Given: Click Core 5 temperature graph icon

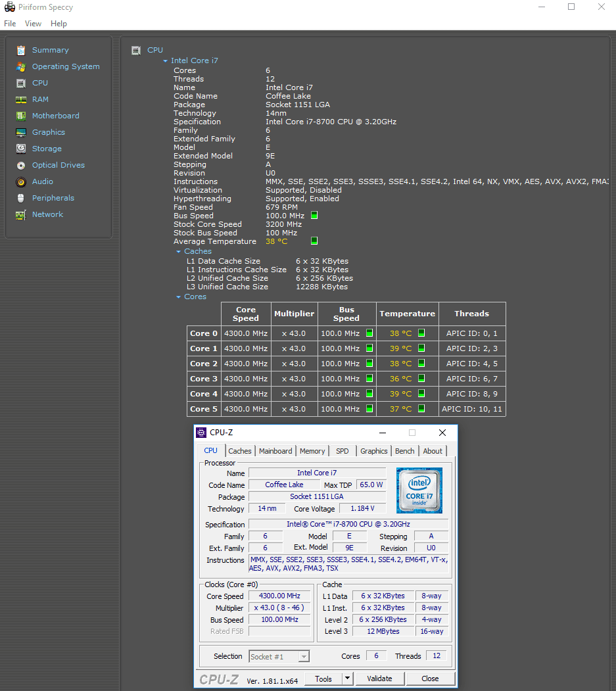Looking at the screenshot, I should click(x=421, y=408).
